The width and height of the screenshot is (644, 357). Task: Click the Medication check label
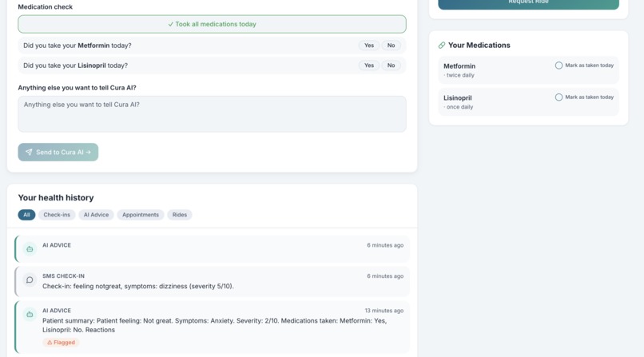[x=46, y=7]
